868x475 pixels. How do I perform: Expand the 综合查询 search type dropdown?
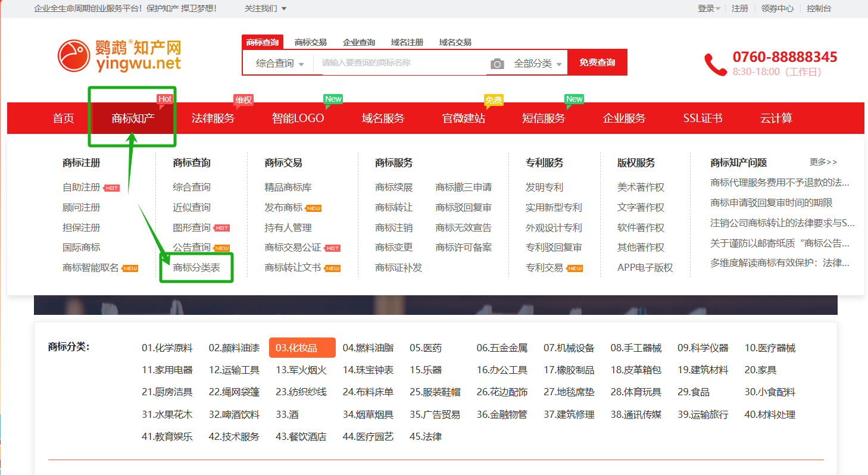(280, 63)
